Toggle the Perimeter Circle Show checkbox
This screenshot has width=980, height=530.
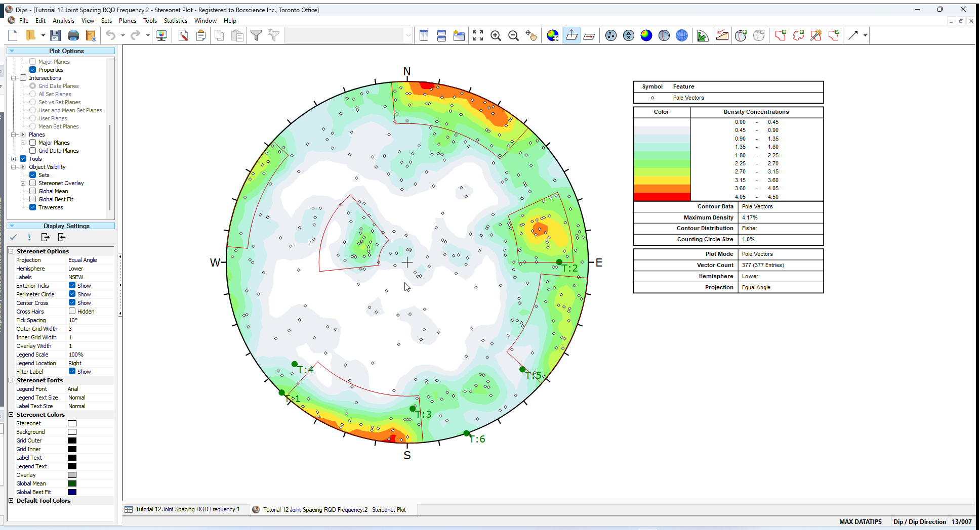[x=72, y=294]
